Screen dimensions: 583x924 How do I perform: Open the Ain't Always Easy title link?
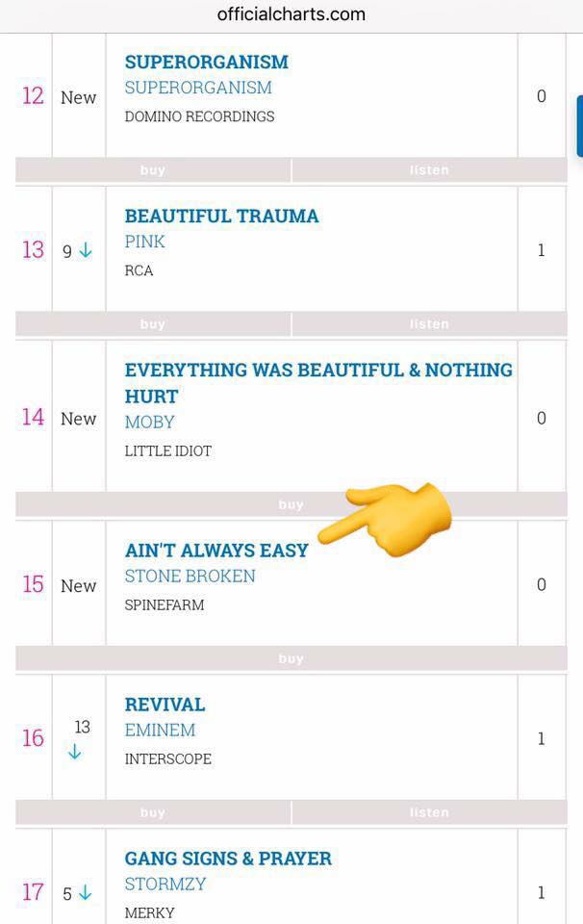tap(216, 551)
